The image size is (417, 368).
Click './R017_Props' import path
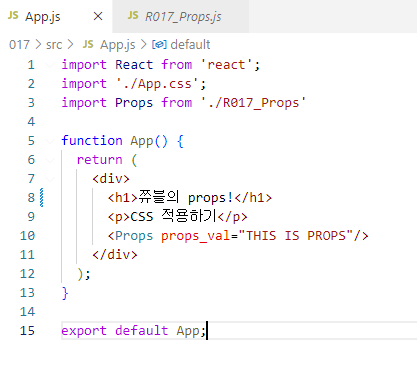coord(253,103)
